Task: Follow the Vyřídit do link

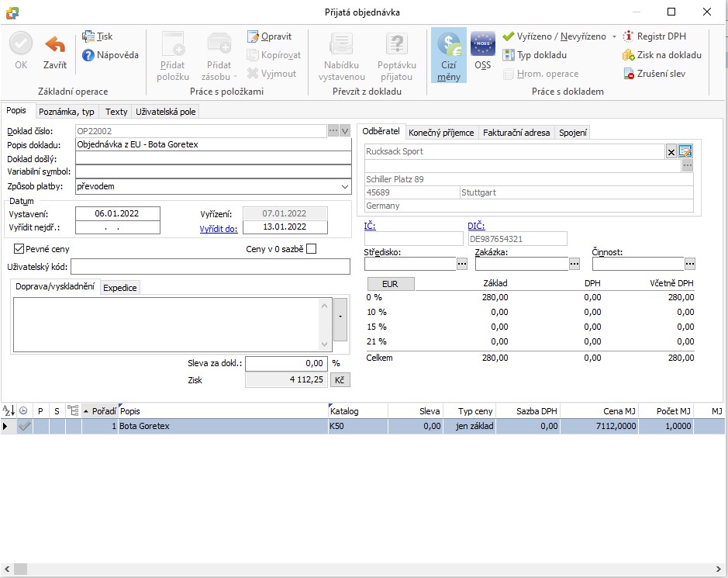Action: [219, 229]
